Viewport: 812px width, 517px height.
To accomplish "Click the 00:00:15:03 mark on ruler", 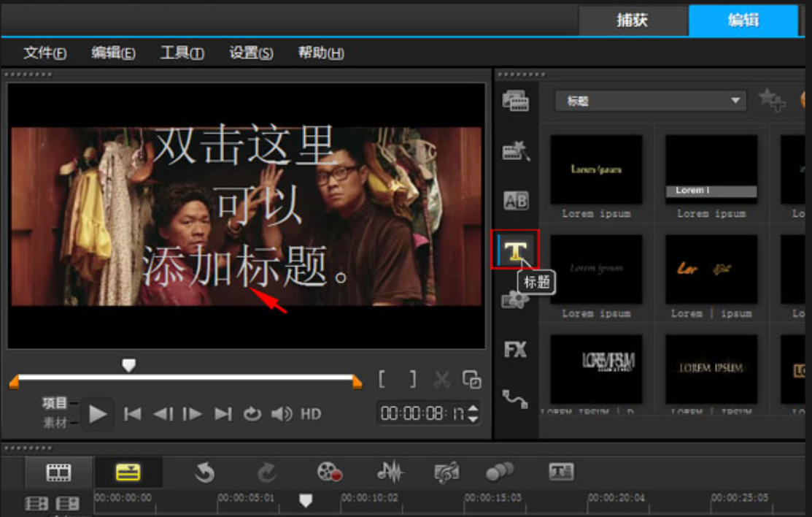I will coord(492,498).
